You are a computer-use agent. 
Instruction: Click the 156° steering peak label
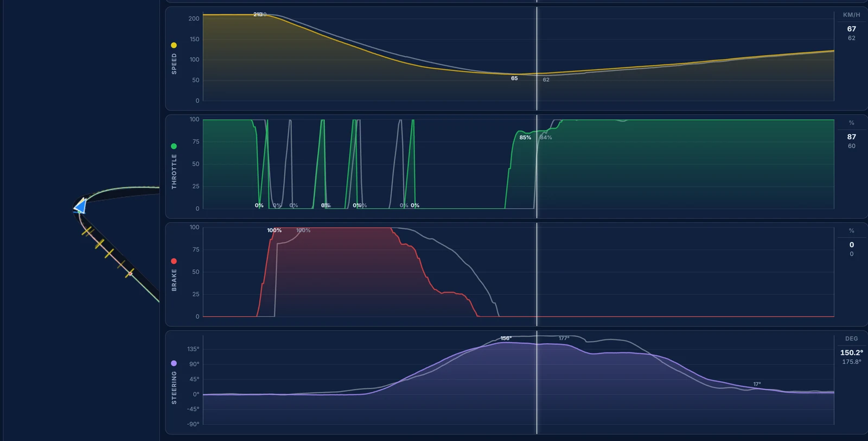[x=506, y=338]
